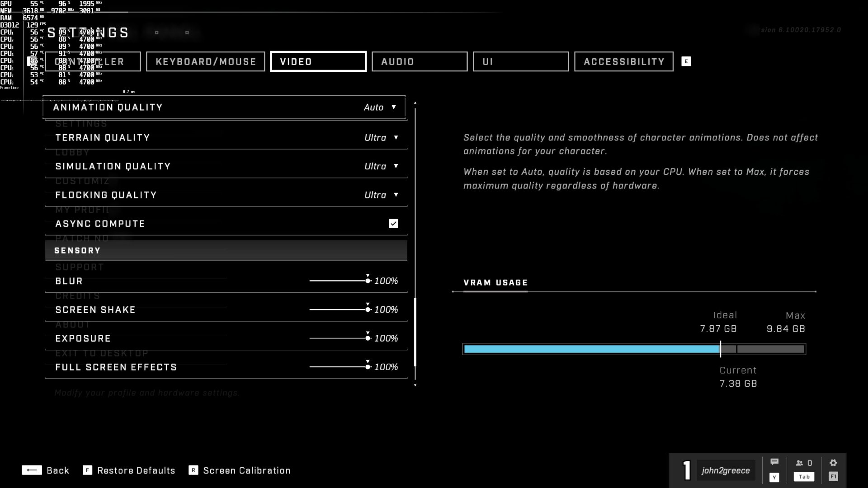Click the R key icon beside Screen Calibration

(194, 470)
